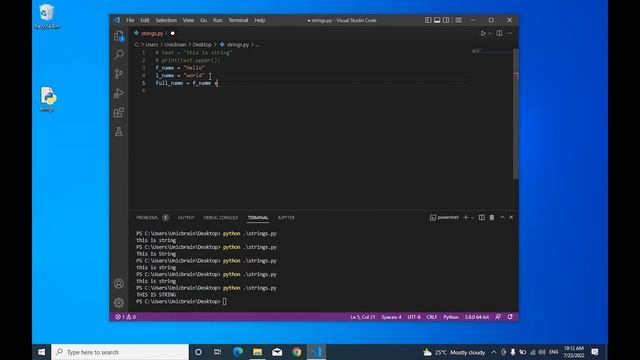Open the Help menu
This screenshot has width=640, height=360.
(260, 20)
